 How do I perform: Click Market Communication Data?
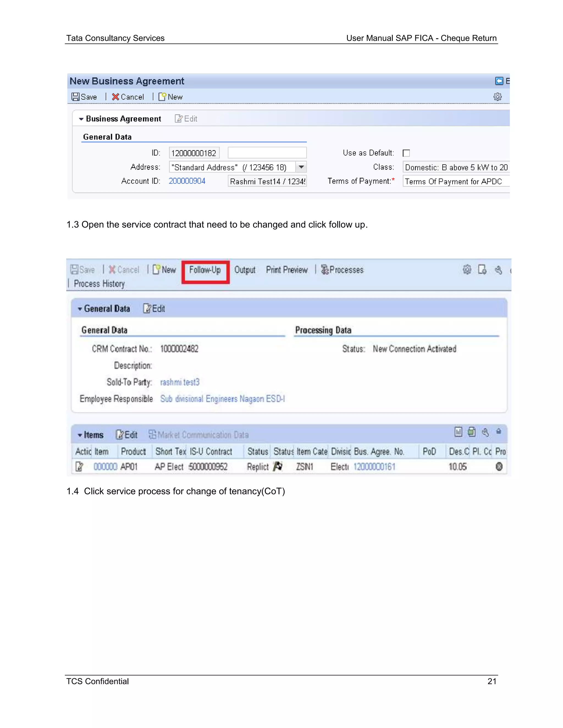pos(199,435)
